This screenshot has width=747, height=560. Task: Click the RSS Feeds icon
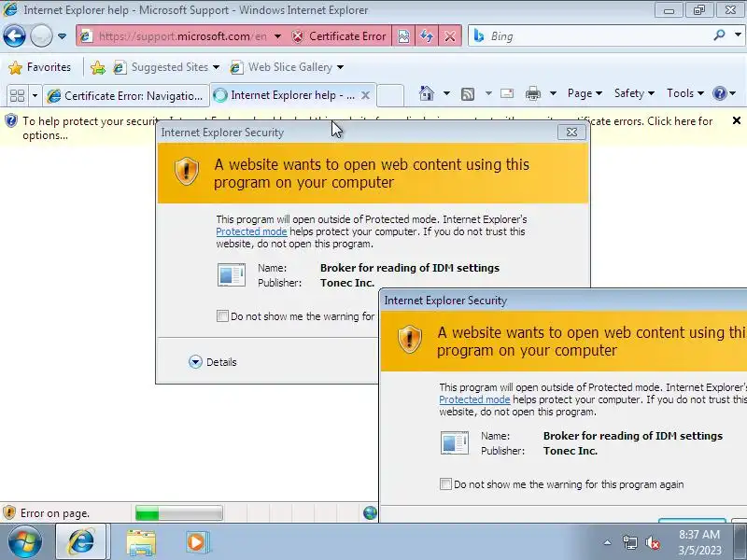coord(468,94)
